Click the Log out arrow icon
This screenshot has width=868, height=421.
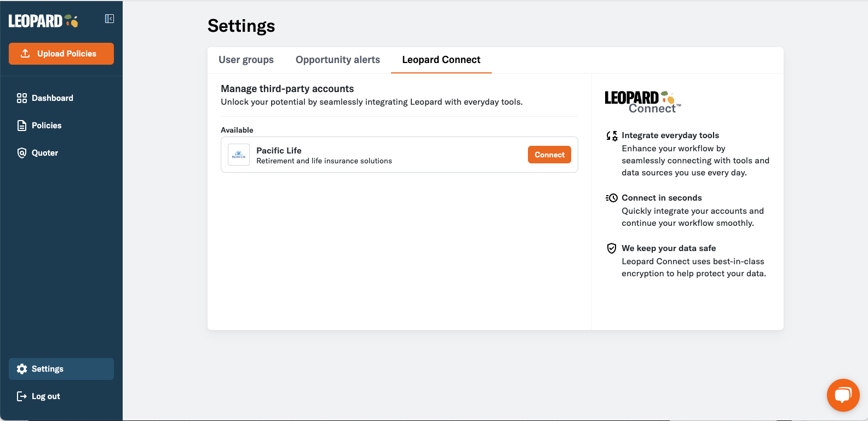pyautogui.click(x=22, y=396)
